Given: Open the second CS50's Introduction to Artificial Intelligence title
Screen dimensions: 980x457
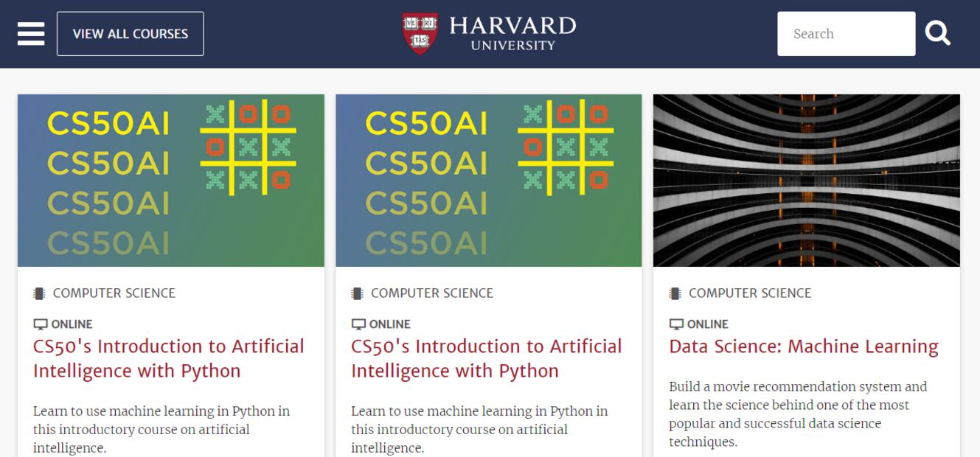Looking at the screenshot, I should [x=486, y=358].
